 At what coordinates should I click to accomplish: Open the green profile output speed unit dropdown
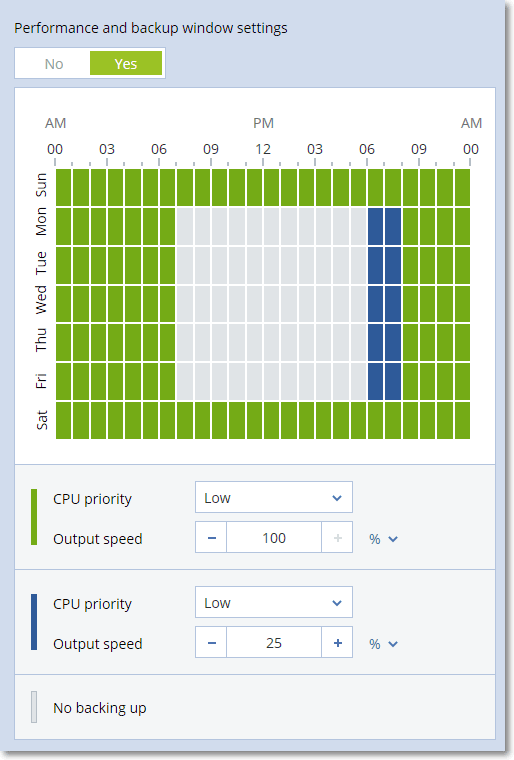383,538
